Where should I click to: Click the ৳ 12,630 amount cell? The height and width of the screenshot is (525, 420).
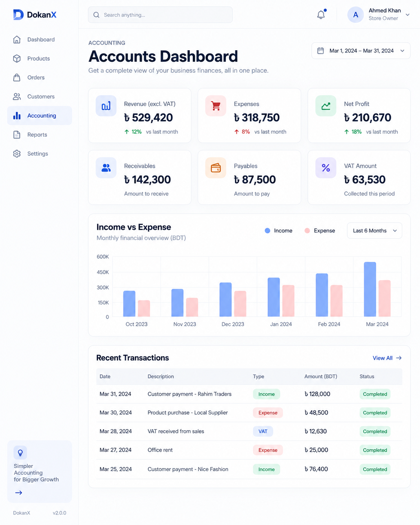316,431
